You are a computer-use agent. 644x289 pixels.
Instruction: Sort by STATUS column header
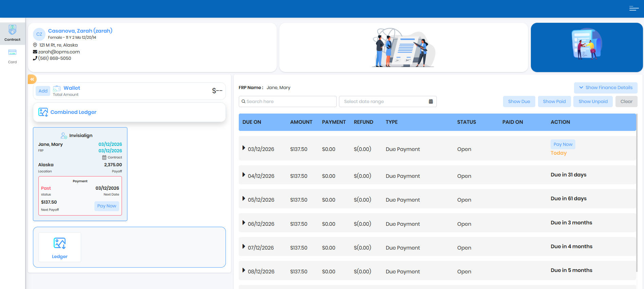coord(466,122)
